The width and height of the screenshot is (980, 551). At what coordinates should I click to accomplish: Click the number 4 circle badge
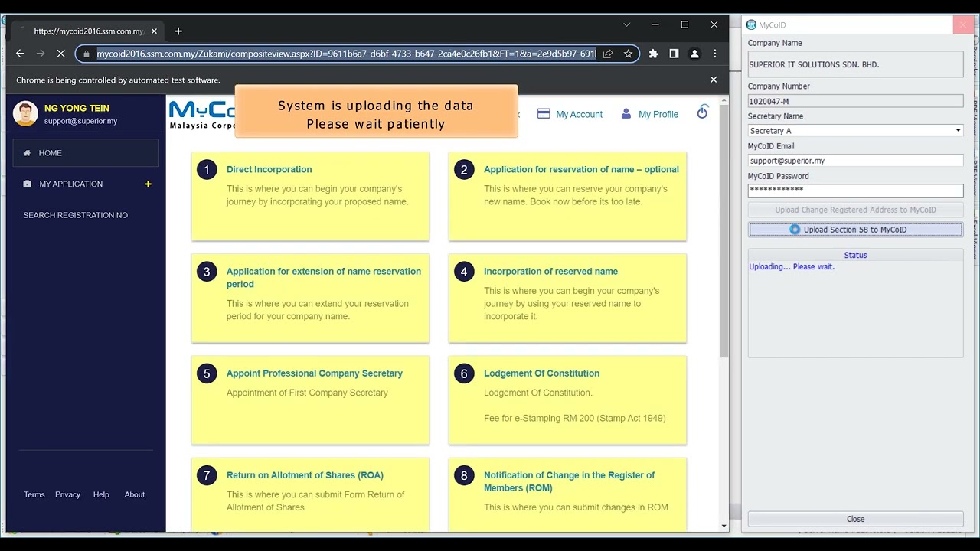point(464,272)
